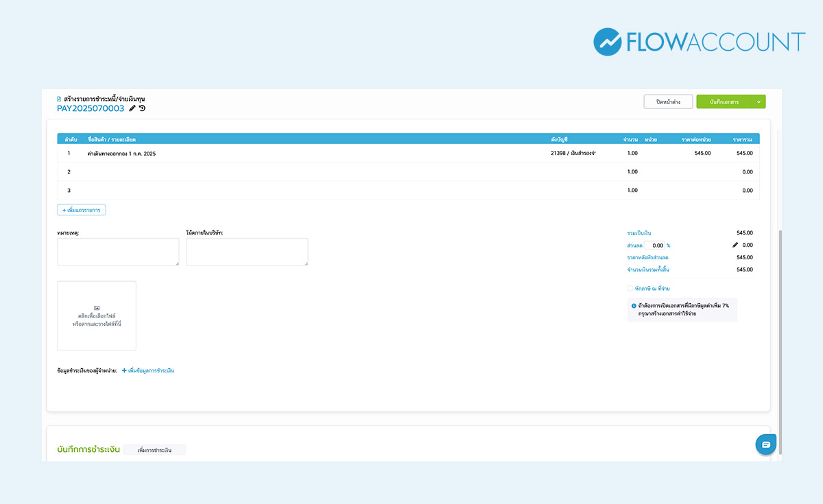Click the pencil icon beside discount amount
The image size is (823, 504).
pos(735,245)
